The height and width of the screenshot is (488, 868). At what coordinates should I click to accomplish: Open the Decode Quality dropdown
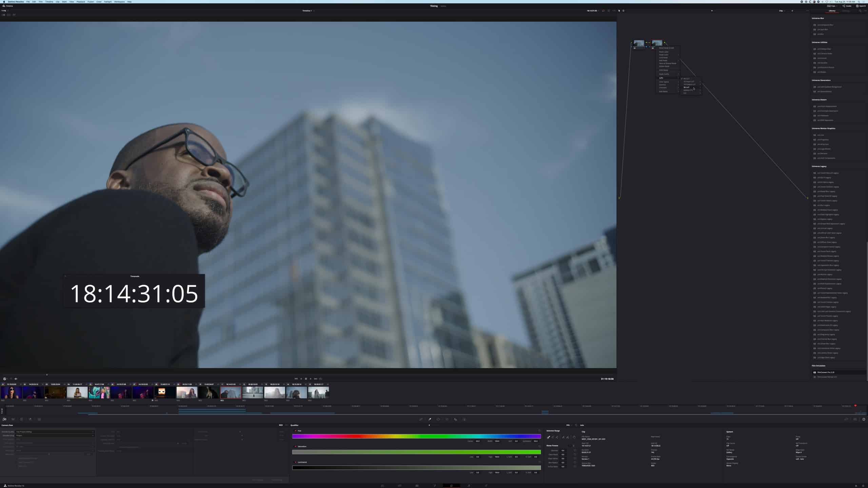54,432
